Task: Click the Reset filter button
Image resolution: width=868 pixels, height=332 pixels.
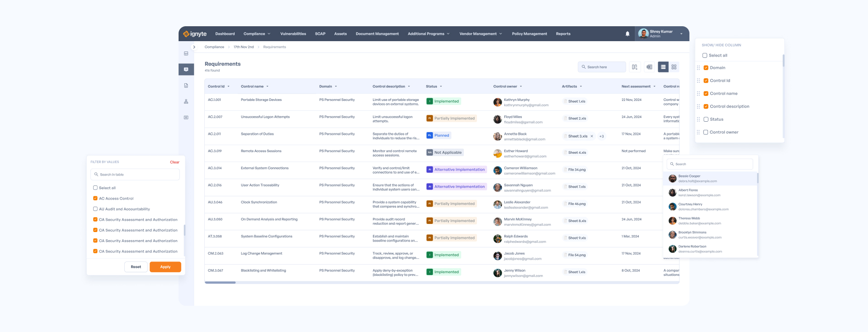Action: click(x=136, y=267)
